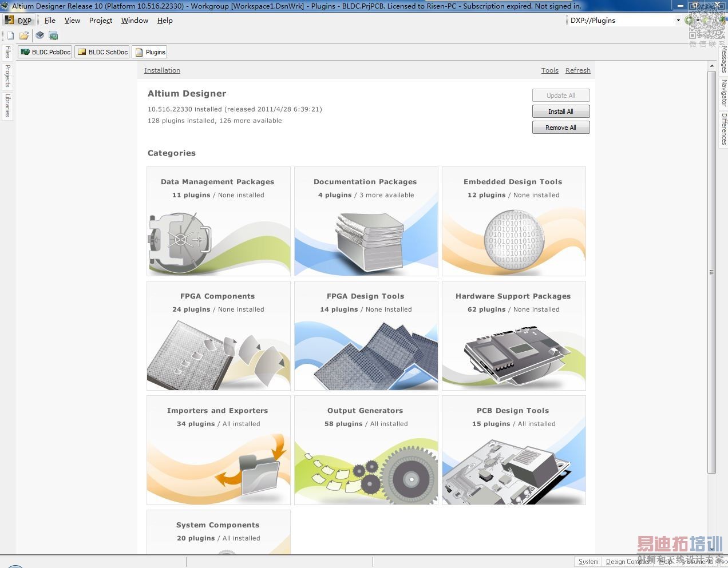Viewport: 728px width, 568px height.
Task: Click the Categories heading
Action: pyautogui.click(x=172, y=153)
